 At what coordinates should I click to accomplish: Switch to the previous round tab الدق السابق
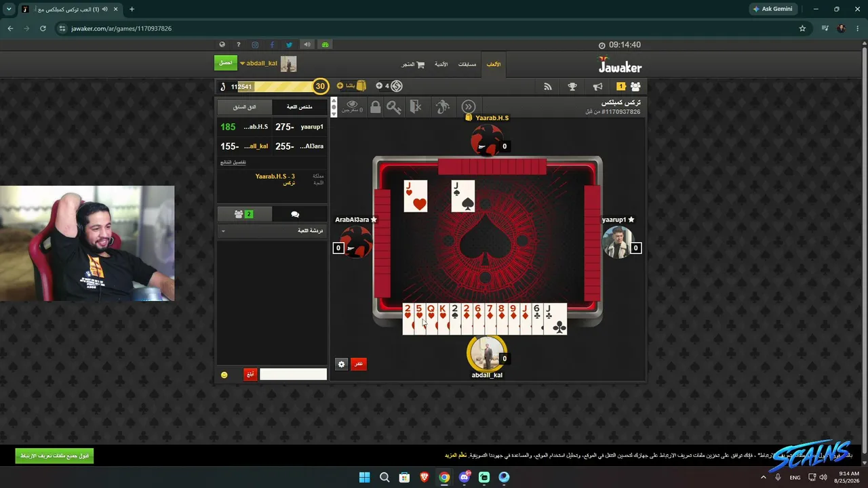tap(244, 107)
